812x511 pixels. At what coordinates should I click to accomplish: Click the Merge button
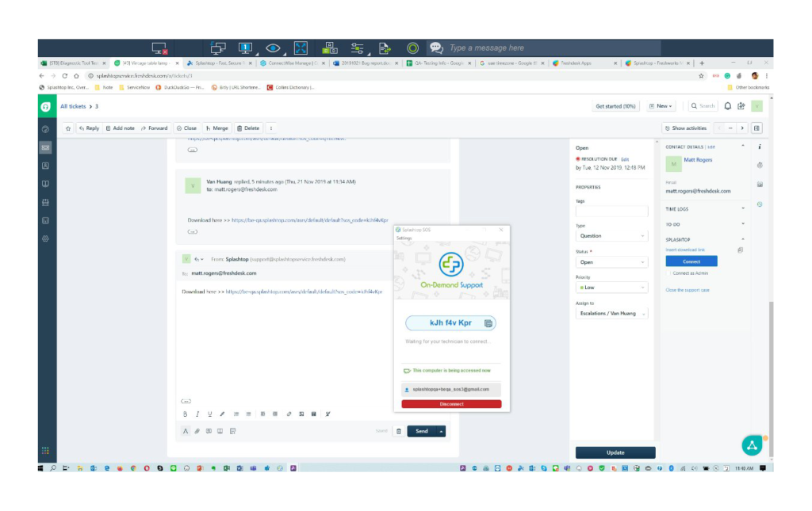(217, 128)
